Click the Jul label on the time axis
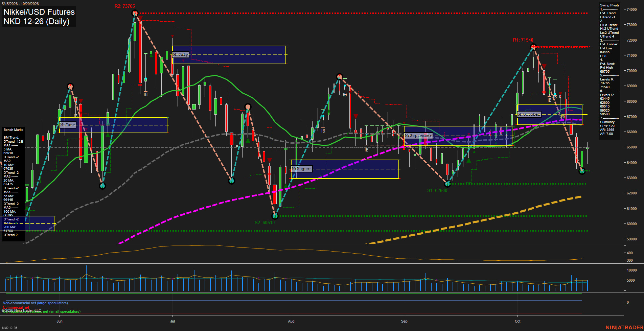Viewport: 644px width, 331px height. (172, 321)
